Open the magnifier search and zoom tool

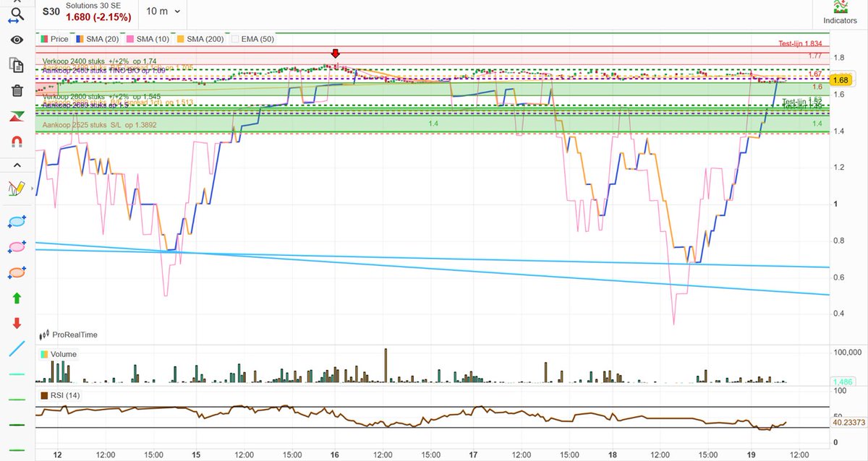point(17,14)
